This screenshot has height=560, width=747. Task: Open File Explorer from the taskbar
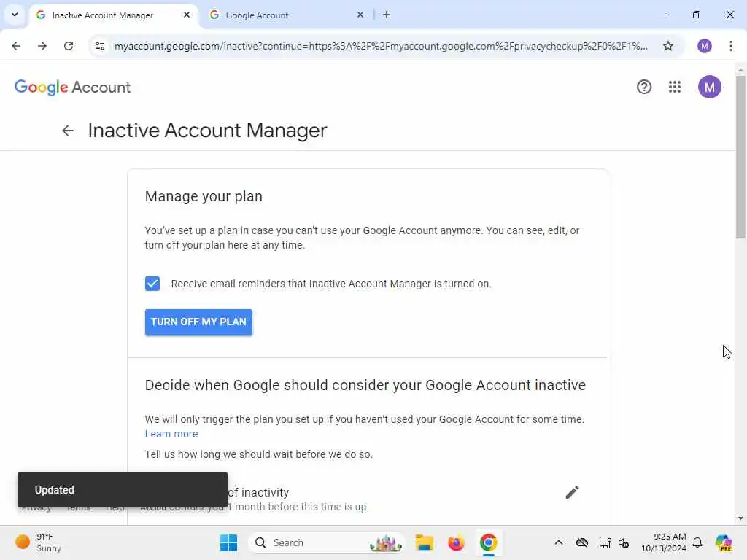pos(424,542)
